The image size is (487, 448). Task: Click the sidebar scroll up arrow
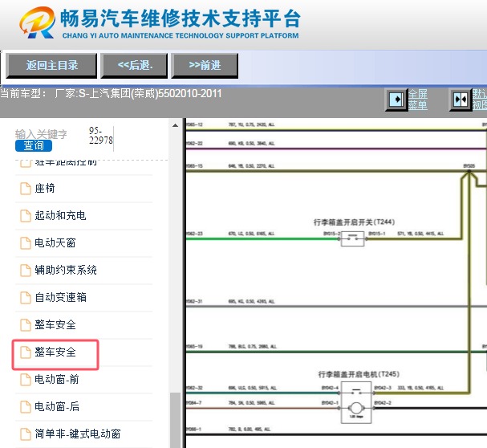tap(175, 125)
